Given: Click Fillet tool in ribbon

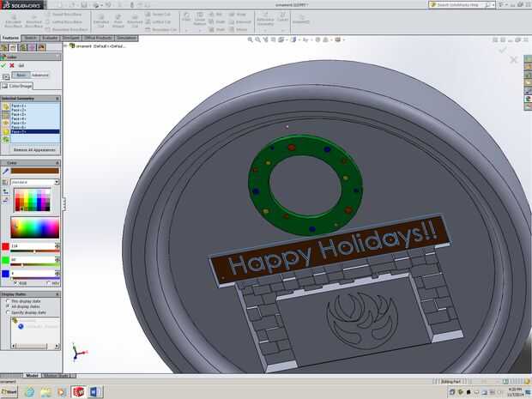Looking at the screenshot, I should [x=186, y=17].
